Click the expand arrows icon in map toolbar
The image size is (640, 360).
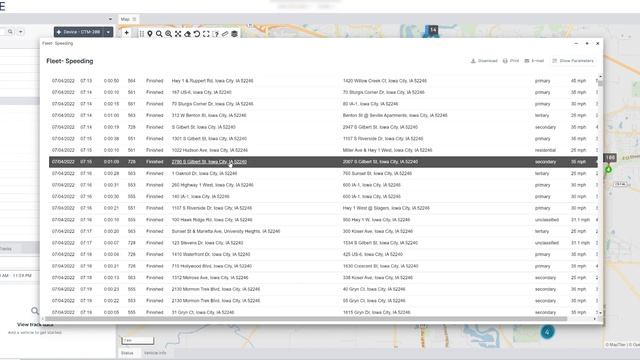click(178, 34)
